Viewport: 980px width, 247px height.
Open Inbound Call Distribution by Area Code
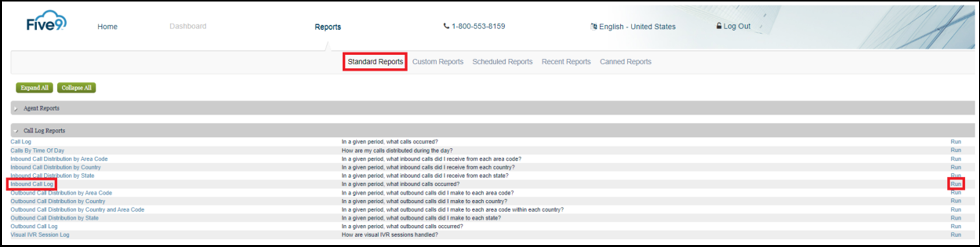59,159
